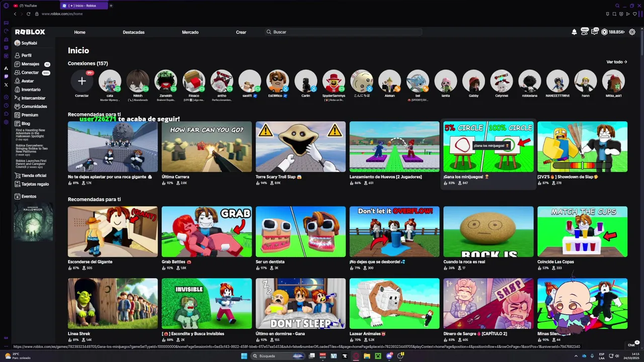Reload the page with the browser refresh icon
The height and width of the screenshot is (362, 644).
click(28, 14)
